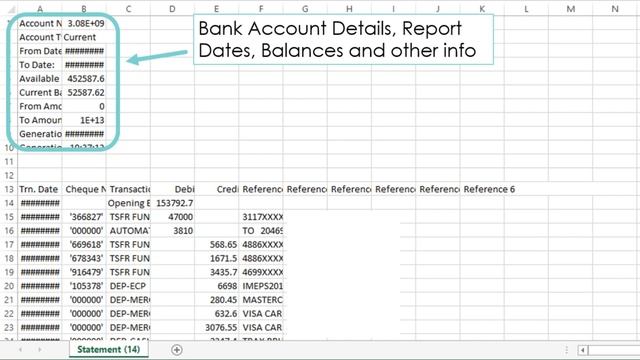Click the sheet navigation left arrow
640x360 pixels.
pyautogui.click(x=20, y=350)
